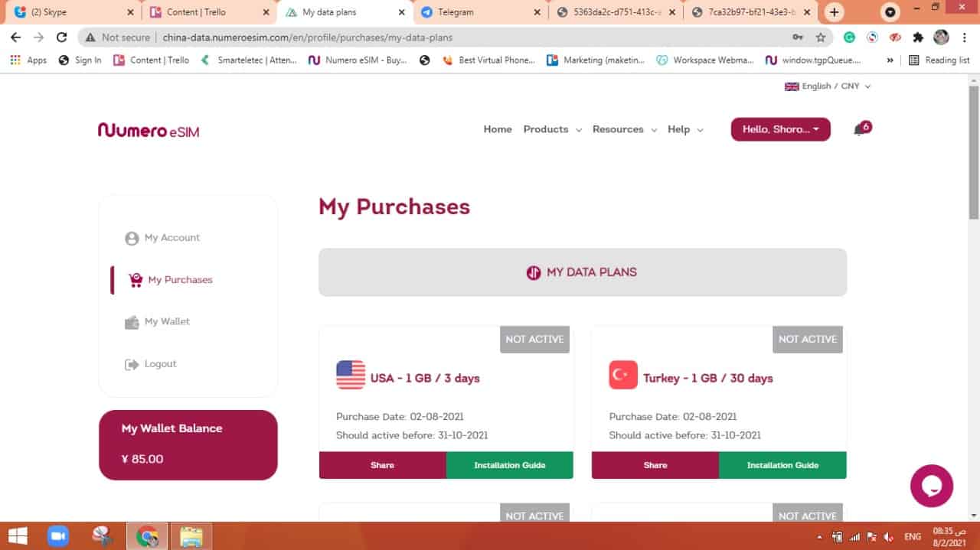Open the Hello, Shoro... account dropdown
The width and height of the screenshot is (980, 550).
[780, 129]
